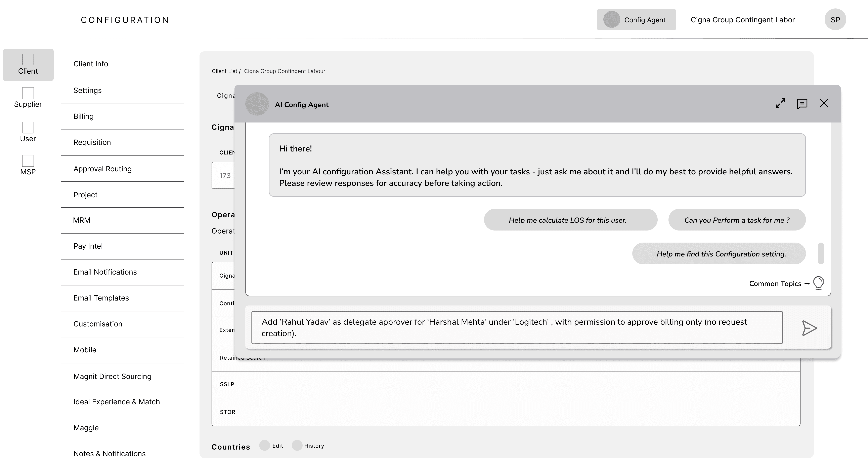Open the Approval Routing menu item
Image resolution: width=868 pixels, height=458 pixels.
click(x=102, y=169)
